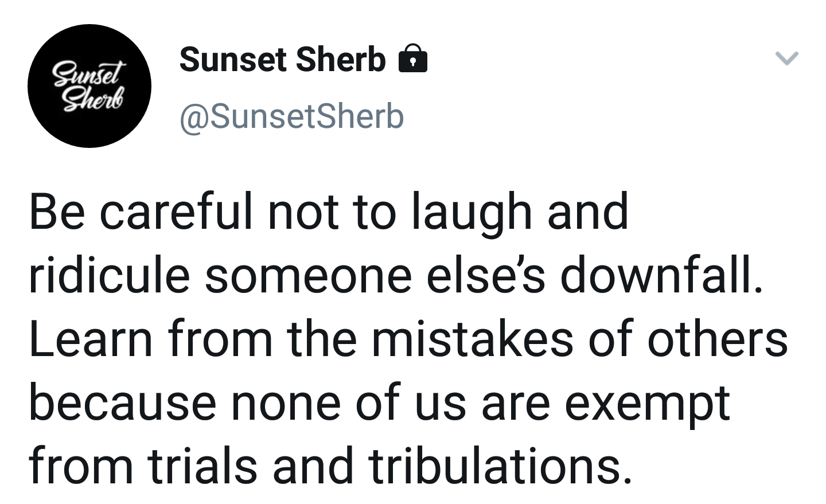826x504 pixels.
Task: Click the word "because" in the tweet
Action: 123,403
